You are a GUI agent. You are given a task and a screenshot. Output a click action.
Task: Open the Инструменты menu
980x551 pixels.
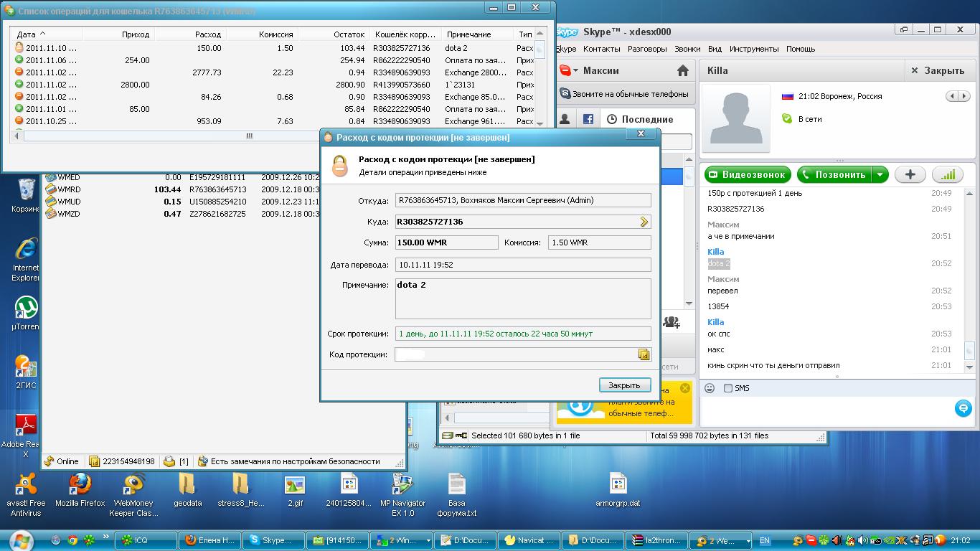[x=754, y=49]
